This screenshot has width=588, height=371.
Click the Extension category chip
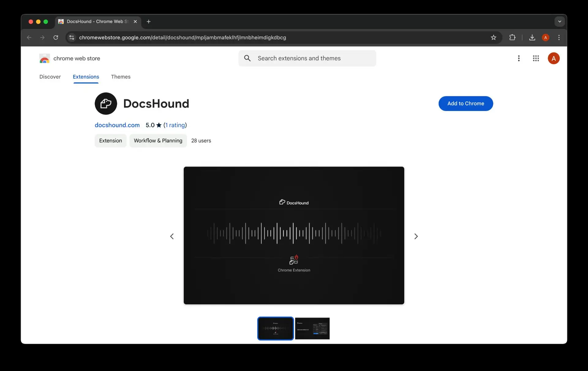pos(110,140)
